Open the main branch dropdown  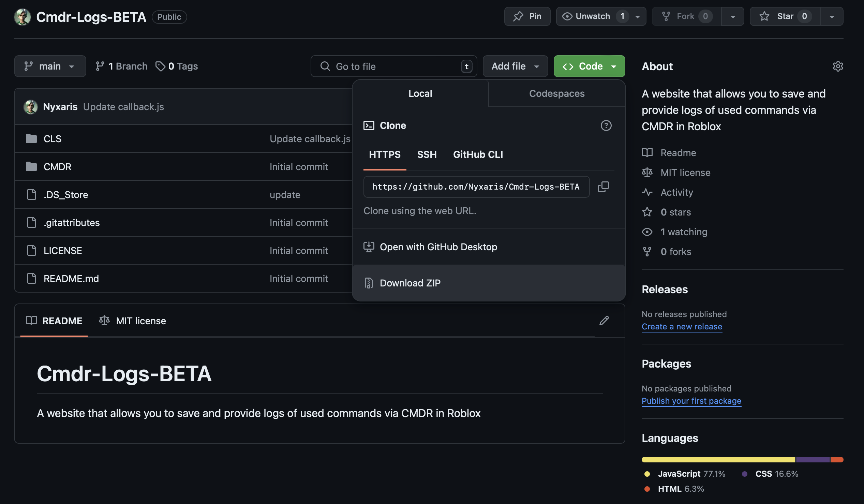[x=50, y=66]
